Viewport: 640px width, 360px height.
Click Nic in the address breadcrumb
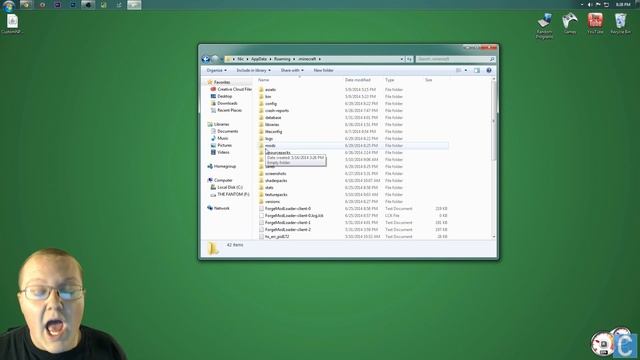(x=240, y=59)
